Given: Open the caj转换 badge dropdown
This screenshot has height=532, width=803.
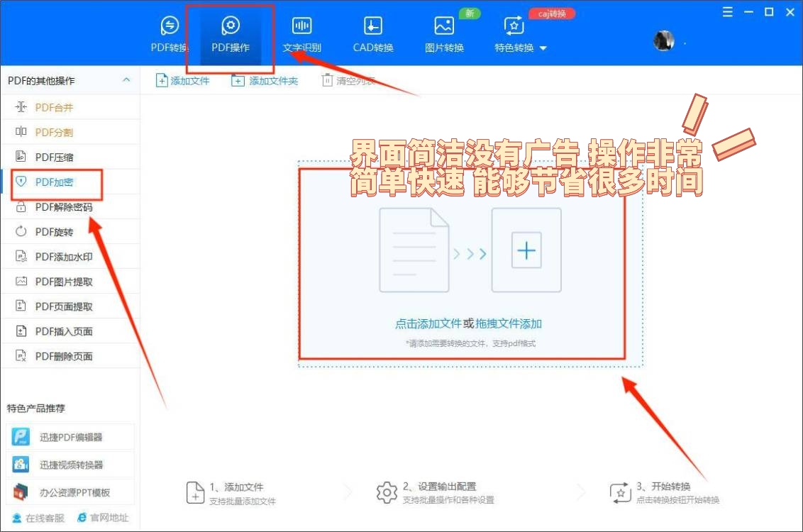Looking at the screenshot, I should 552,13.
